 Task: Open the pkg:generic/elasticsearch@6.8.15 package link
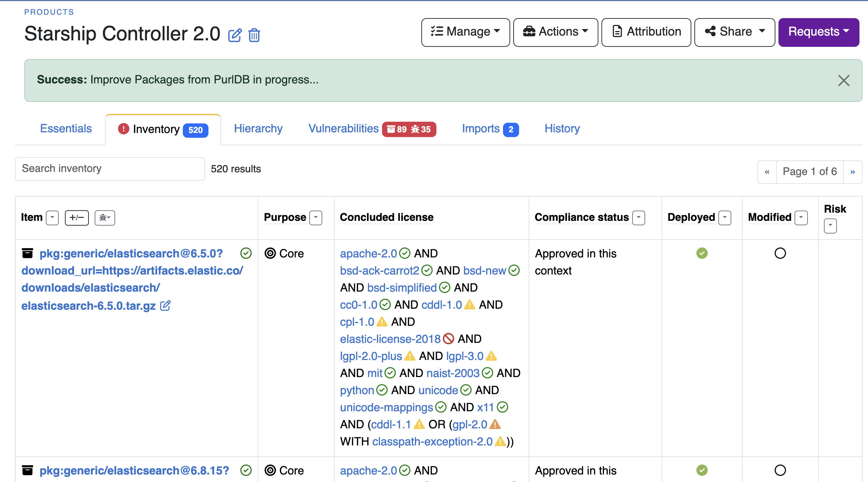[x=134, y=470]
